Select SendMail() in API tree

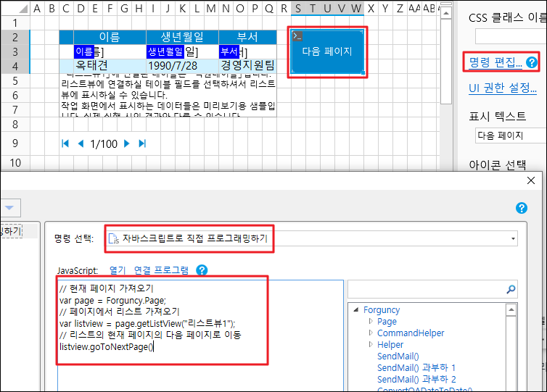pyautogui.click(x=398, y=356)
